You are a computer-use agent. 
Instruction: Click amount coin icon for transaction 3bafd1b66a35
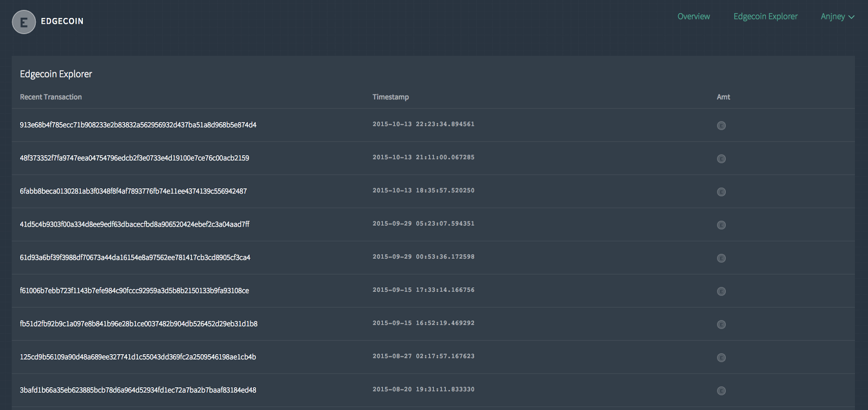click(x=722, y=390)
